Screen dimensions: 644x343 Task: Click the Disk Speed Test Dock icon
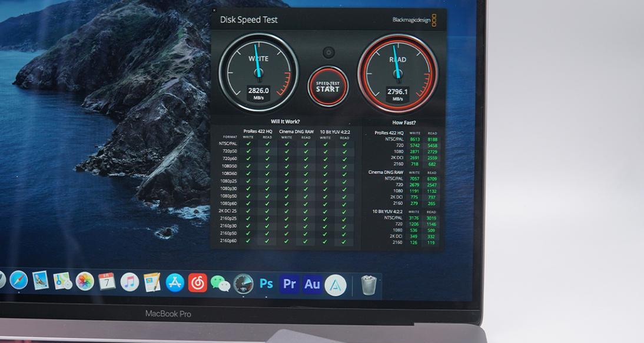(243, 284)
